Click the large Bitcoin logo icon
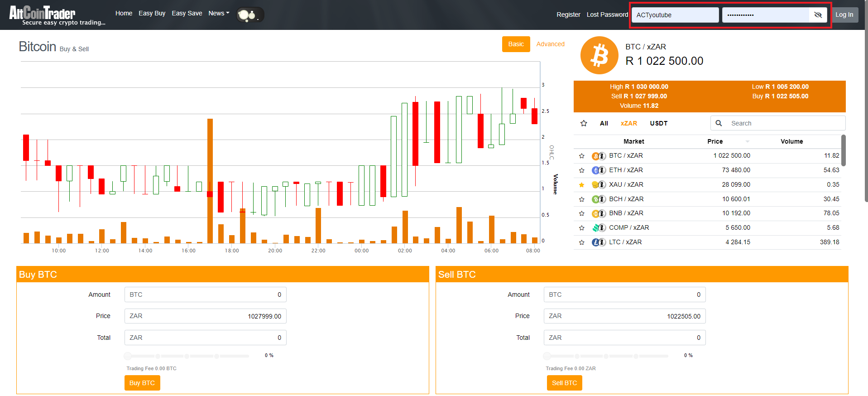The image size is (868, 396). [x=599, y=55]
